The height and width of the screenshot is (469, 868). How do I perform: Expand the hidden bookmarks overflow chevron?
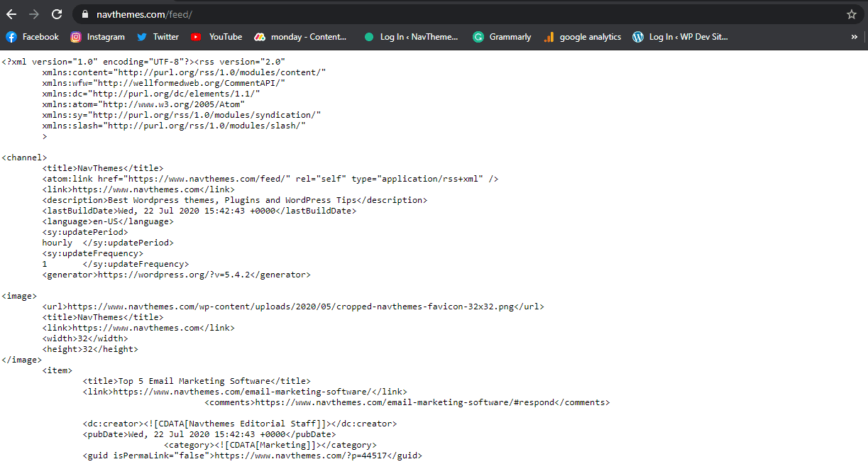coord(854,37)
